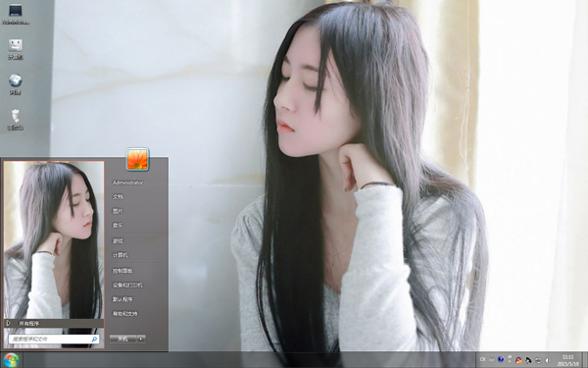Open the Administrator folder desktop icon
Image resolution: width=588 pixels, height=368 pixels.
coord(16,15)
